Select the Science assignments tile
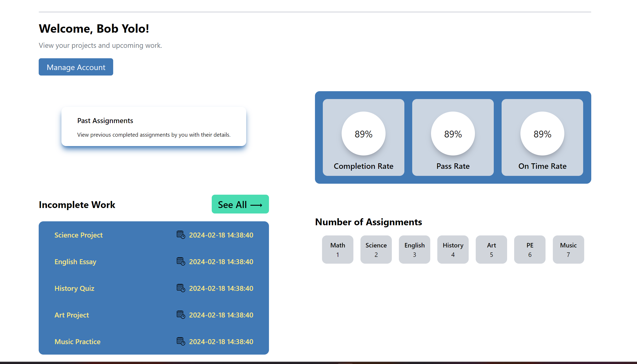The image size is (637, 364). tap(376, 250)
